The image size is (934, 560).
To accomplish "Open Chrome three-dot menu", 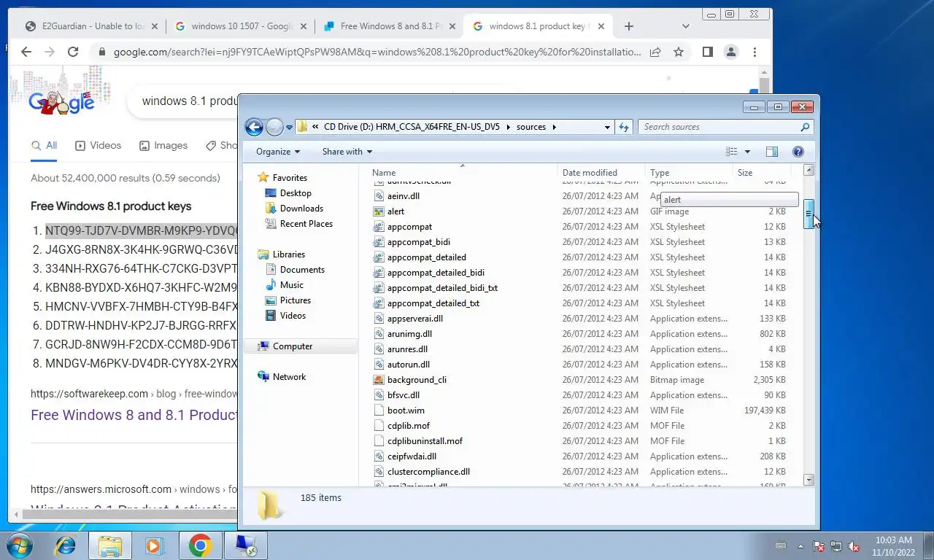I will pyautogui.click(x=754, y=52).
